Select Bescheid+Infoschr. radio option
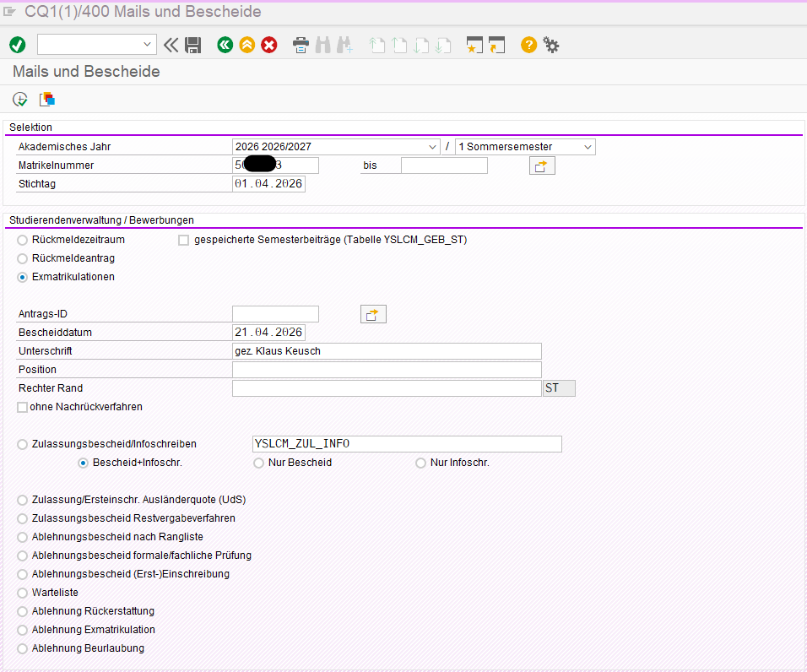Viewport: 807px width, 672px height. point(83,463)
